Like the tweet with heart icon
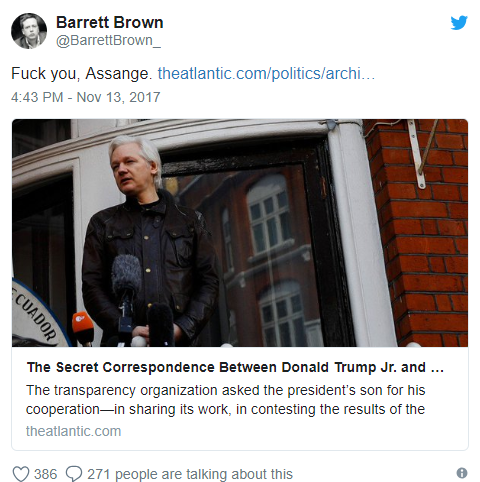The width and height of the screenshot is (480, 482). [x=21, y=474]
